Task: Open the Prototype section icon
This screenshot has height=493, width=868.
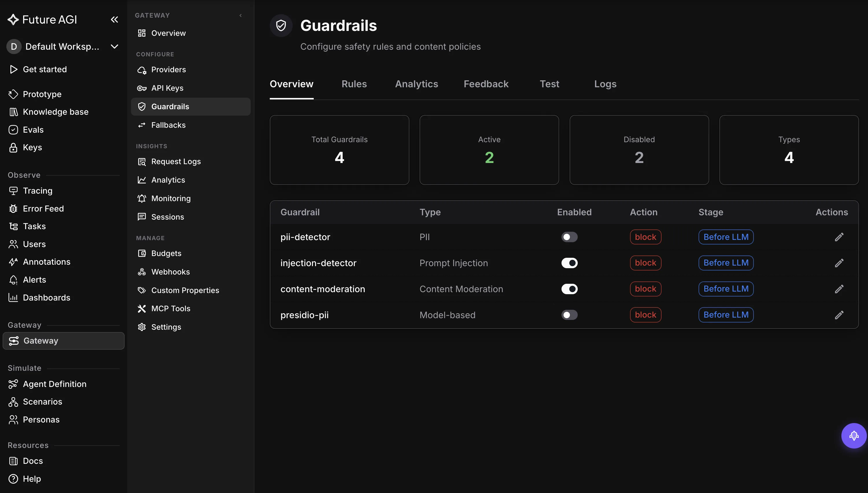Action: click(13, 94)
